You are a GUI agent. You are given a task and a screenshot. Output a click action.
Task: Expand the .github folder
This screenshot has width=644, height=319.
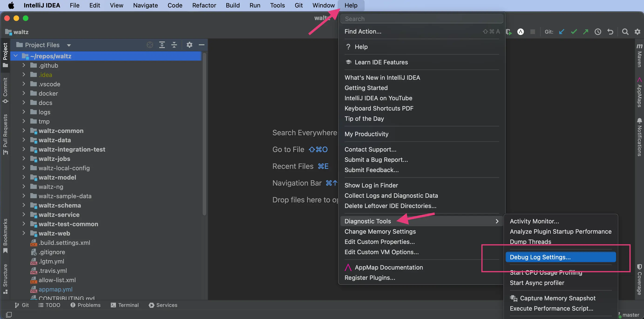(24, 65)
